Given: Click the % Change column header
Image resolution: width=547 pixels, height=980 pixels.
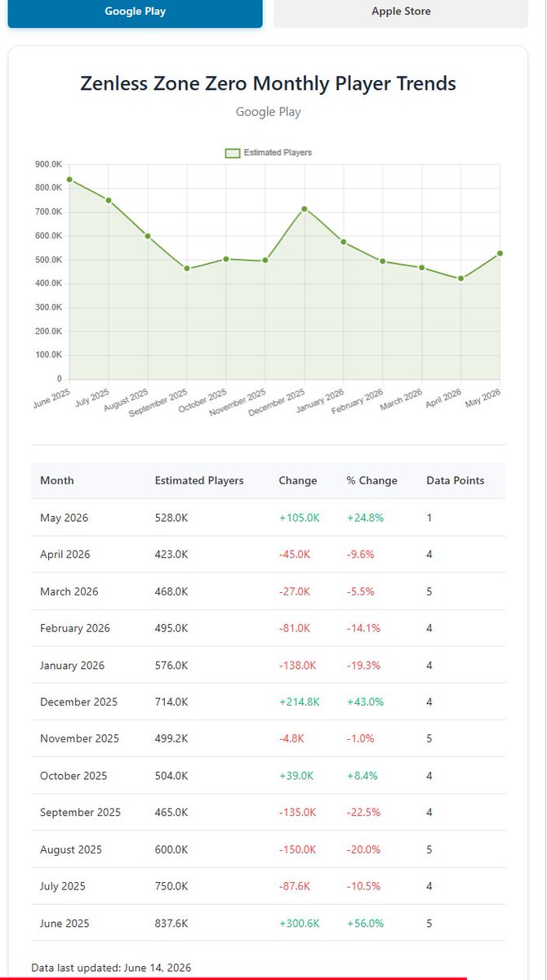Looking at the screenshot, I should [x=372, y=480].
